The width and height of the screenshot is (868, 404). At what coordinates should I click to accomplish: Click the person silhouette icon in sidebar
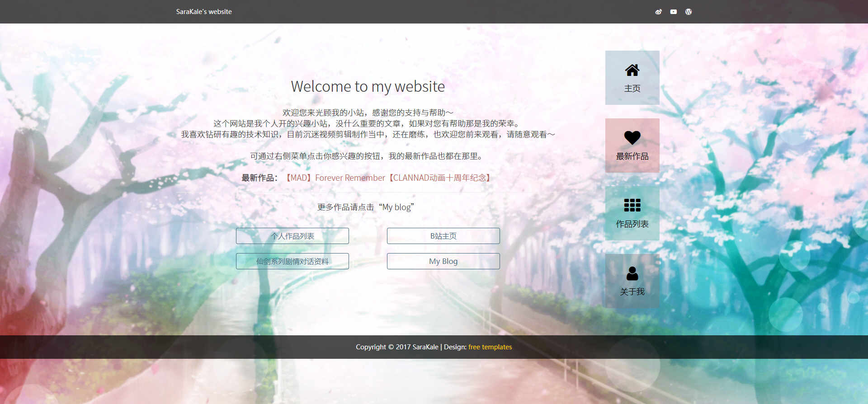tap(632, 273)
